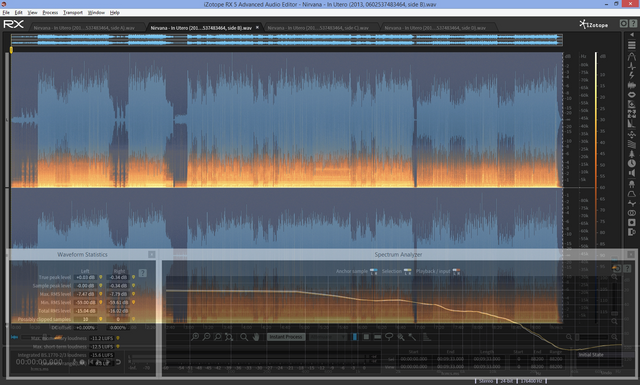The image size is (640, 385).
Task: Open the De-click pulse icon module
Action: [631, 66]
